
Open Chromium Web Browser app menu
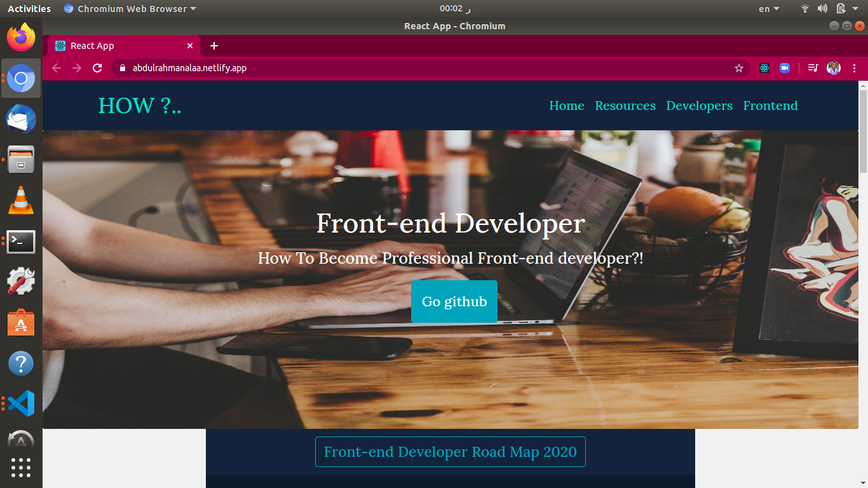(130, 9)
